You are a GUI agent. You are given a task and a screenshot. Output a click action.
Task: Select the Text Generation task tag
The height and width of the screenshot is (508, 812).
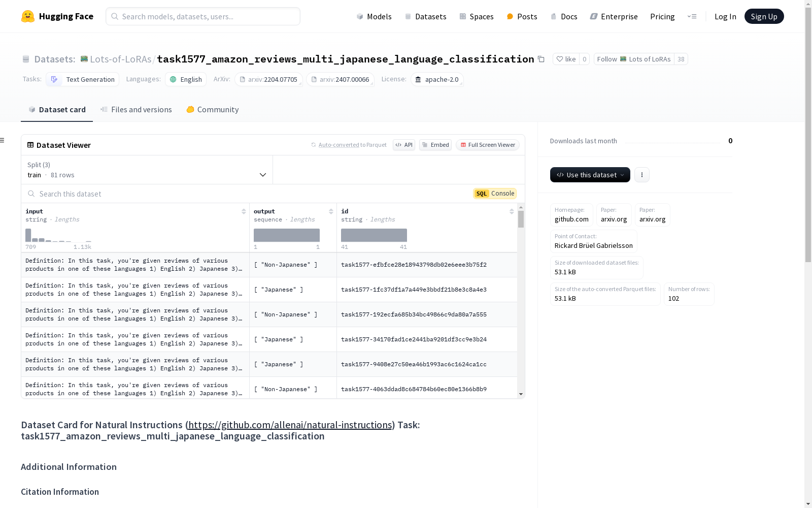coord(83,79)
